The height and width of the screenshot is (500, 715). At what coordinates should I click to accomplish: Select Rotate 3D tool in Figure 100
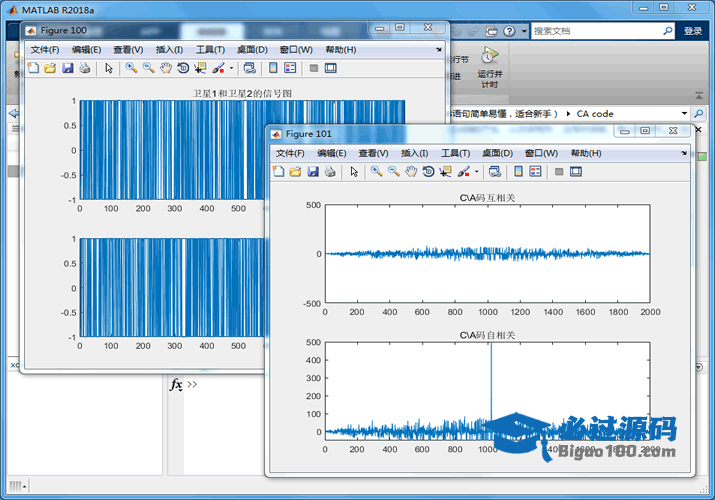(x=182, y=68)
